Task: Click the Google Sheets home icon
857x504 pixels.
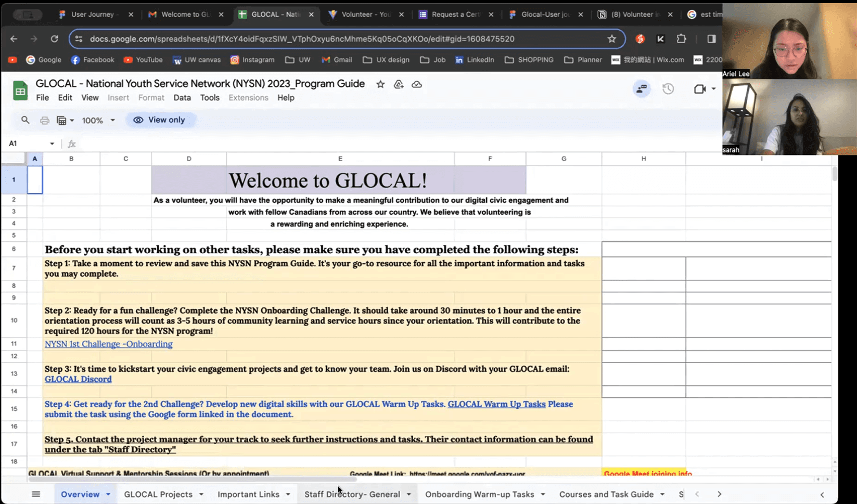Action: coord(20,91)
